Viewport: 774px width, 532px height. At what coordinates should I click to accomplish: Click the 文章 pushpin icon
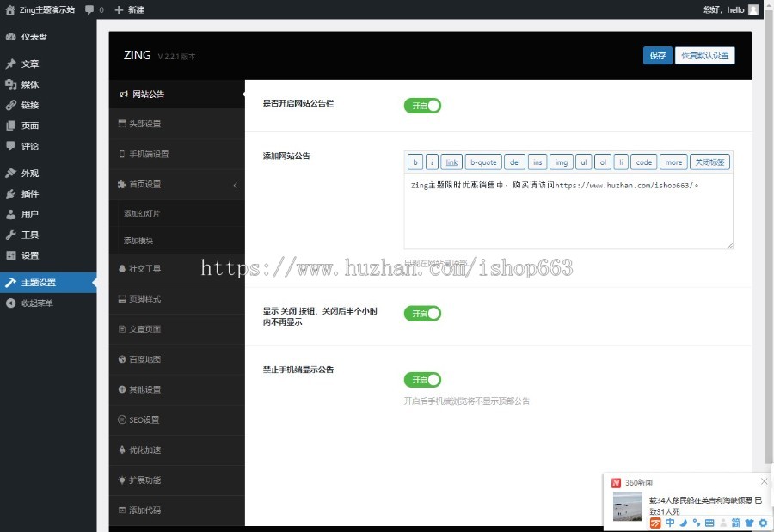11,64
